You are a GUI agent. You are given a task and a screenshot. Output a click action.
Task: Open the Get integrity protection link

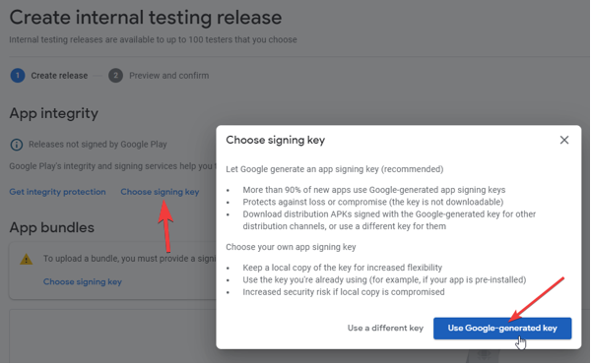(x=57, y=192)
